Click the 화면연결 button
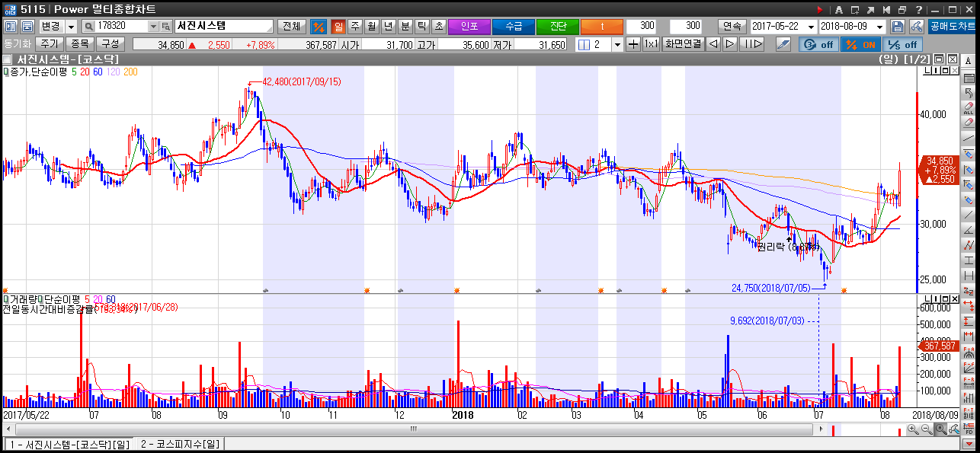 point(683,44)
